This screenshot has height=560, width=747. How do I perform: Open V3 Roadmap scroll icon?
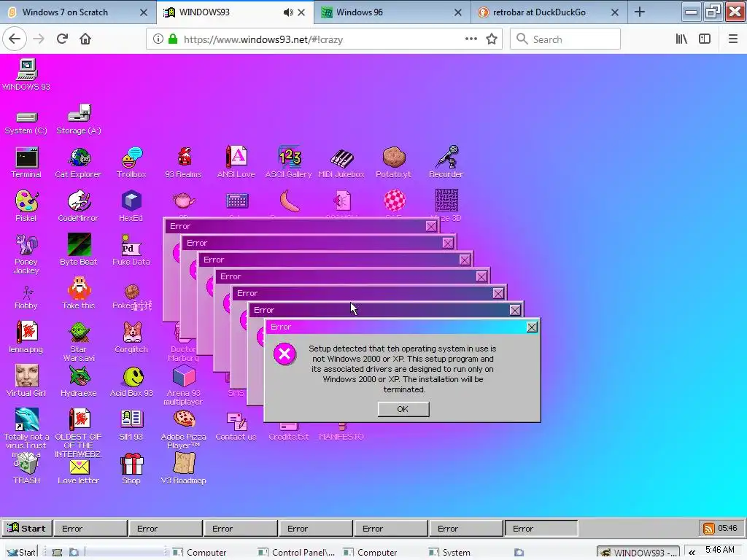tap(183, 469)
